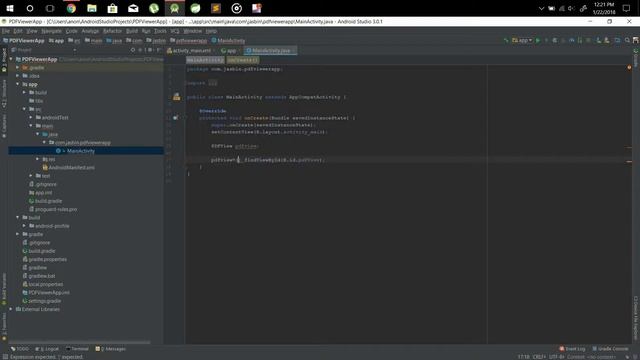Toggle the Project tool window side tab
Screen dimensions: 640x360
click(4, 60)
